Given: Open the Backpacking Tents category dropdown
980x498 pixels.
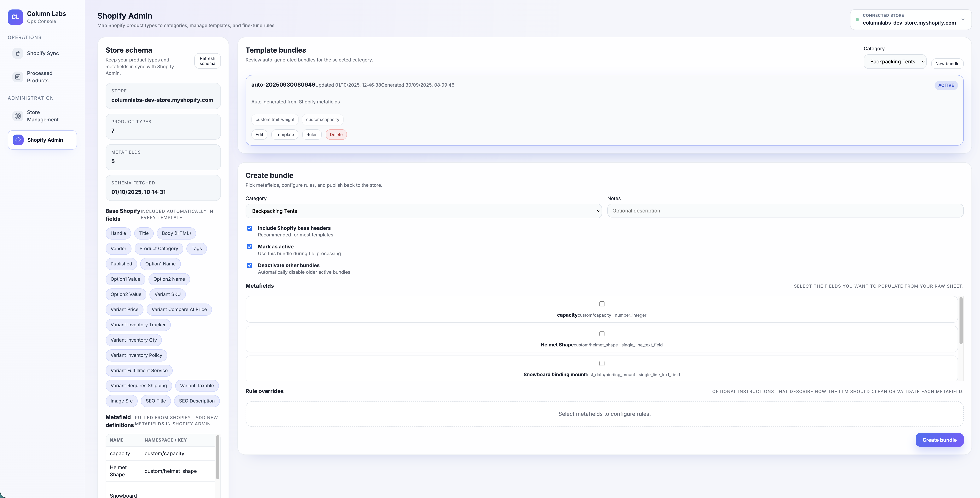Looking at the screenshot, I should click(x=895, y=61).
